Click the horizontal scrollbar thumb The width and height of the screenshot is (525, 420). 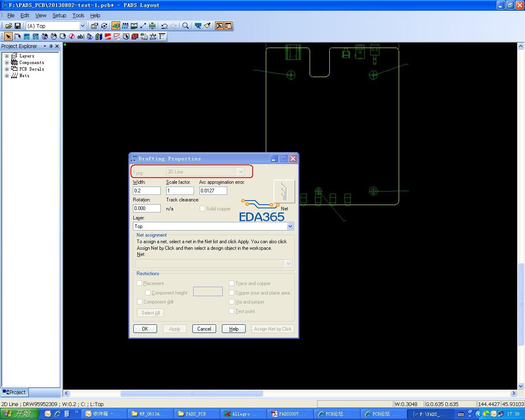pyautogui.click(x=191, y=393)
